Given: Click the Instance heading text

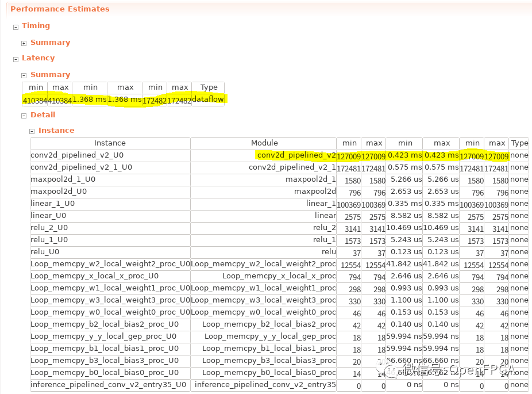Looking at the screenshot, I should click(56, 130).
